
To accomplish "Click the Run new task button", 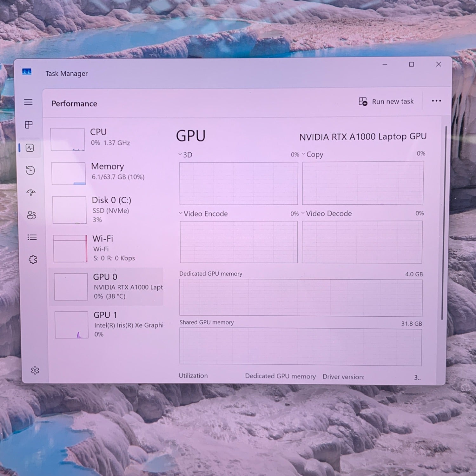I will (x=386, y=102).
